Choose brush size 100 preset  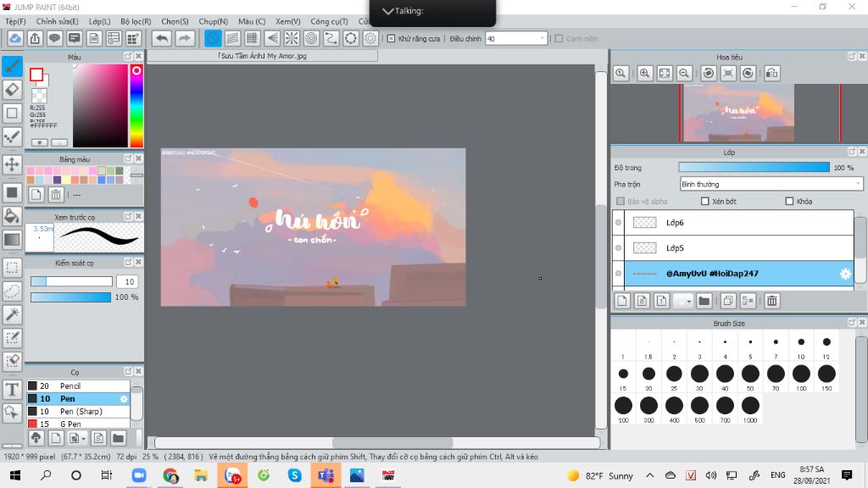pyautogui.click(x=801, y=377)
